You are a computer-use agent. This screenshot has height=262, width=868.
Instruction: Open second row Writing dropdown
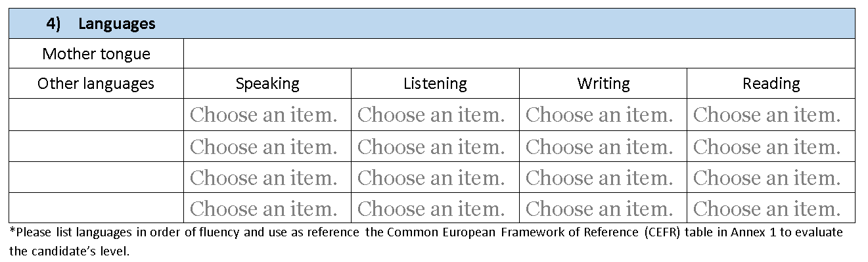pyautogui.click(x=599, y=146)
